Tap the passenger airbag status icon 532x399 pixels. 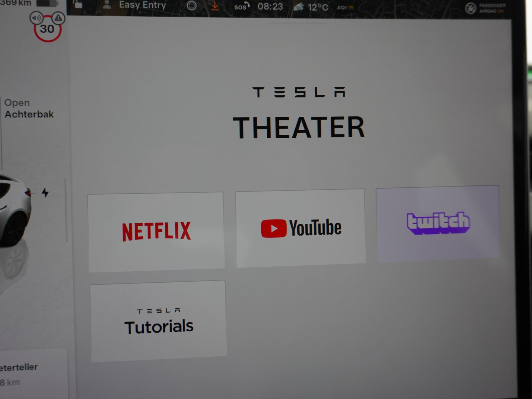click(x=470, y=8)
